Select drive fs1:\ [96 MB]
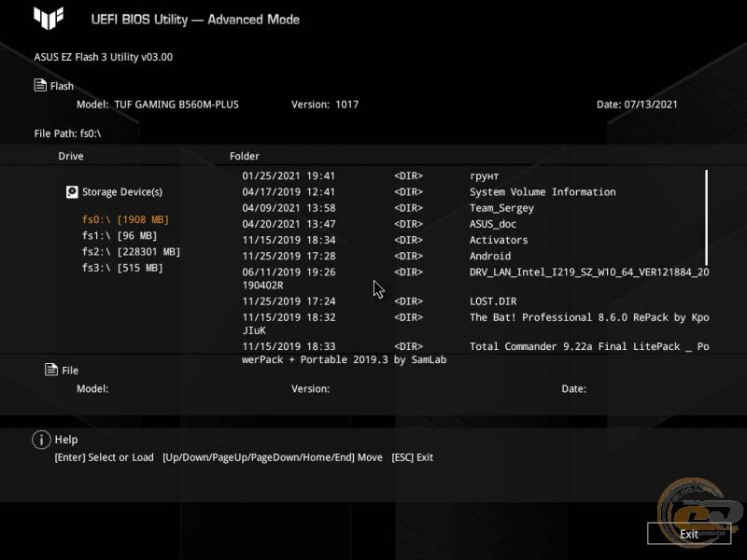 point(120,236)
